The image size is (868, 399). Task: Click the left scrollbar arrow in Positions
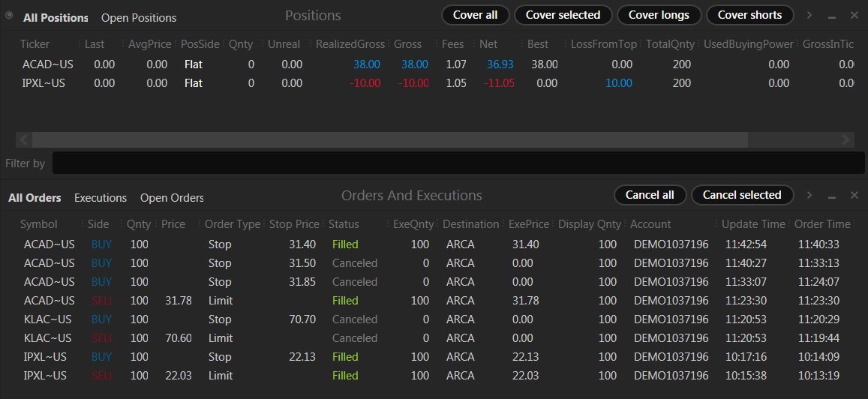tap(24, 139)
